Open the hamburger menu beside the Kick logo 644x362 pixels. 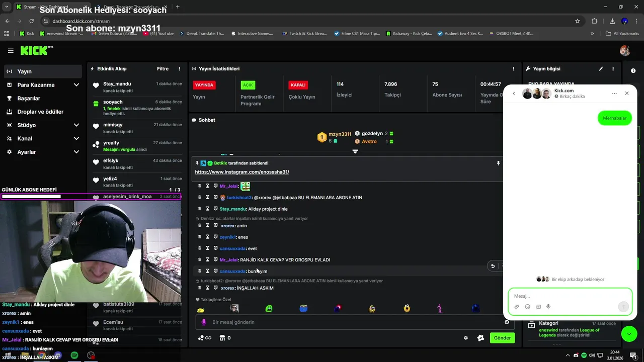coord(11,51)
